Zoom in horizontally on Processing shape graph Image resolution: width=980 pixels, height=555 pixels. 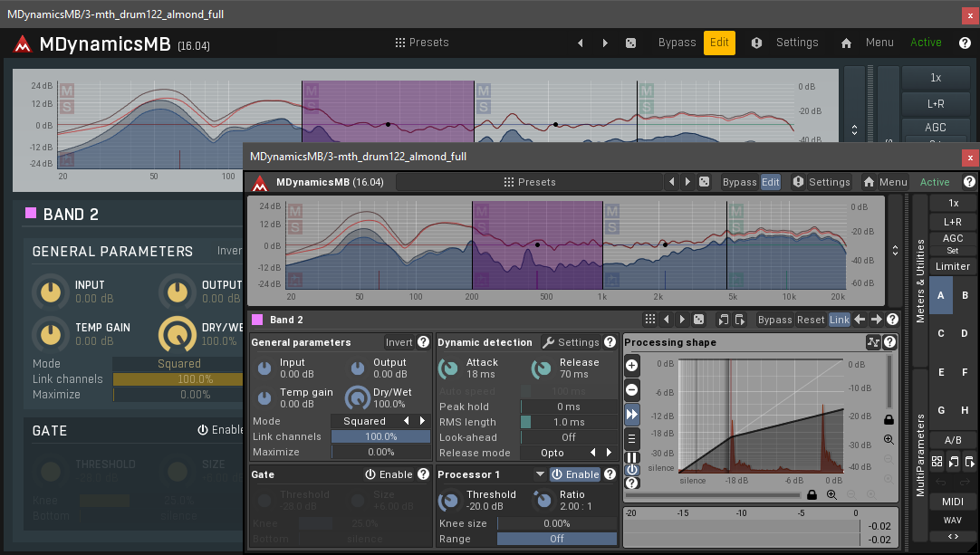pos(831,494)
